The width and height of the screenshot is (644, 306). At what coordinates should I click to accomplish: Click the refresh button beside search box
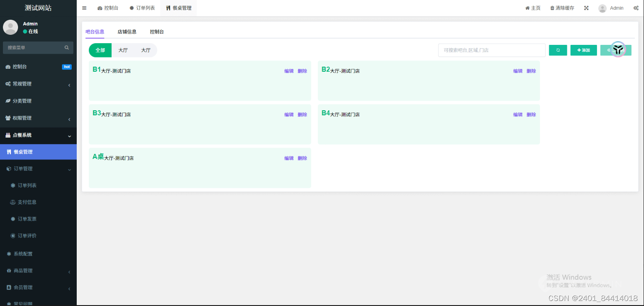pyautogui.click(x=558, y=50)
